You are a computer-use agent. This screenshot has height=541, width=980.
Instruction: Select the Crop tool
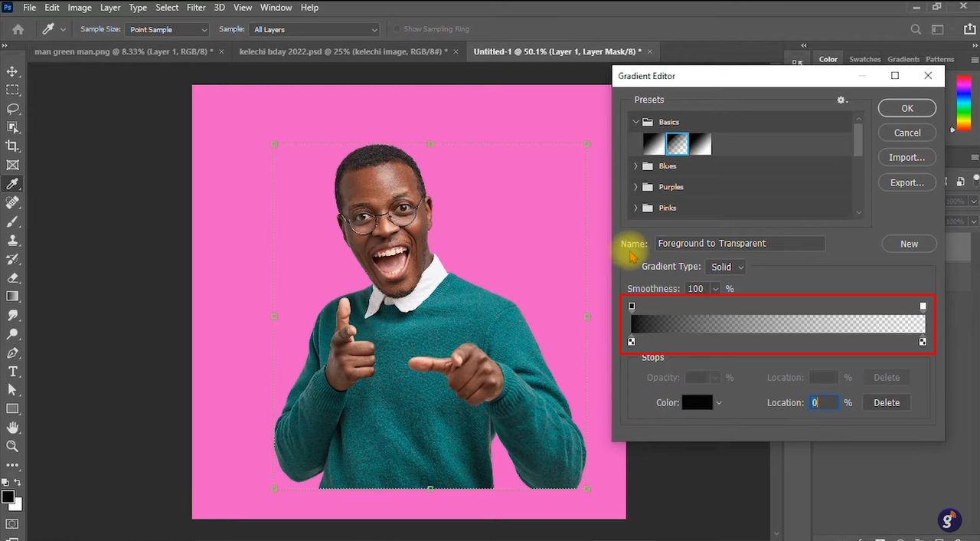pyautogui.click(x=12, y=146)
